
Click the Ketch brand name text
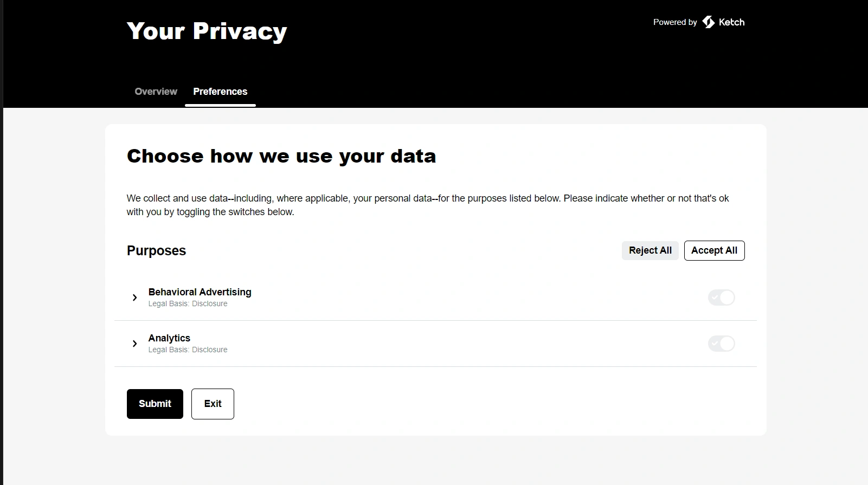click(731, 22)
